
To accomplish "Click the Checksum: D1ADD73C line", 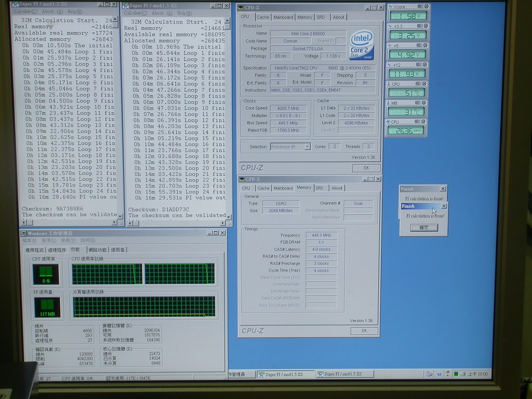I will pos(158,209).
